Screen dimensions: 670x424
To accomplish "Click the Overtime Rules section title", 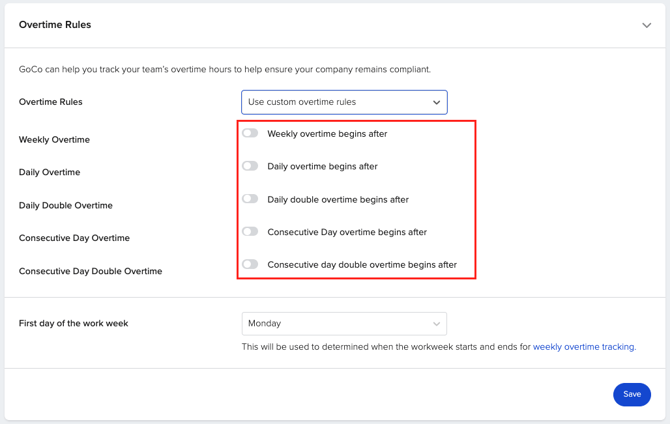I will point(55,25).
